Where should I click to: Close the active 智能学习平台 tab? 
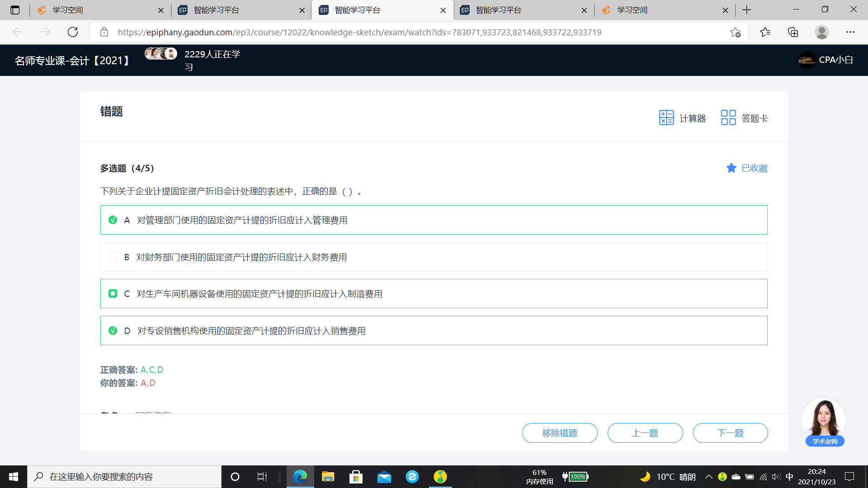tap(443, 10)
